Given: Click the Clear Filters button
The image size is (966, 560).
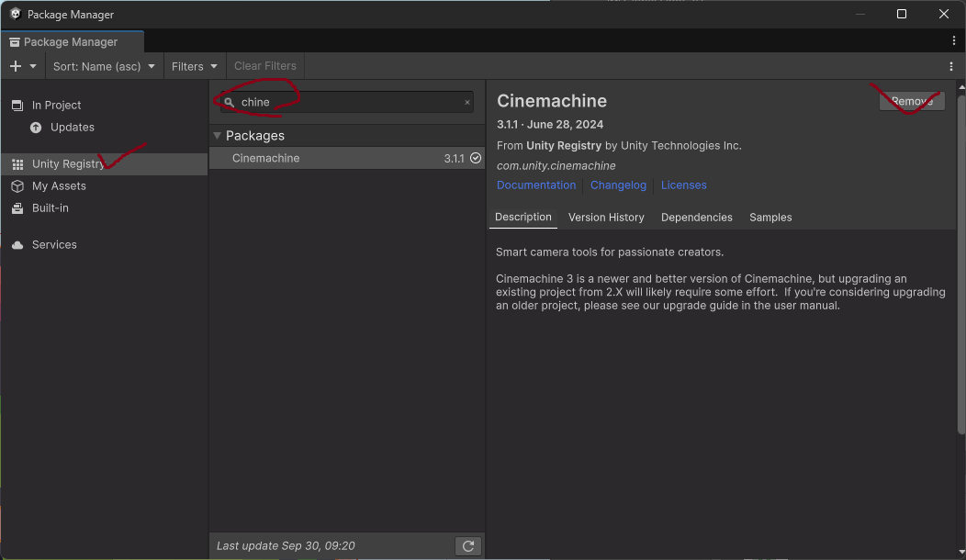Looking at the screenshot, I should pos(264,66).
